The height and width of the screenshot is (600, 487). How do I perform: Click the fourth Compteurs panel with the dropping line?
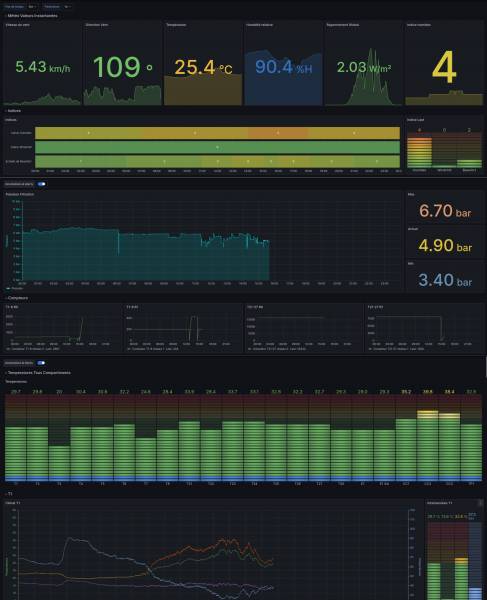(x=424, y=328)
